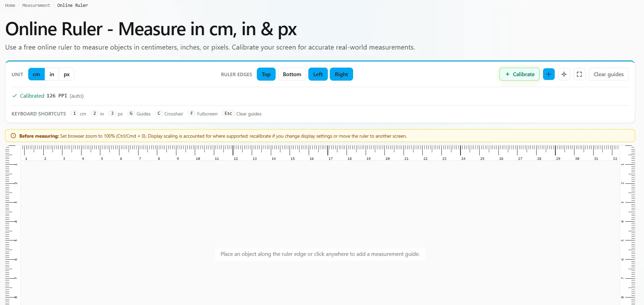
Task: Click the 10 mark on the top ruler
Action: click(198, 159)
